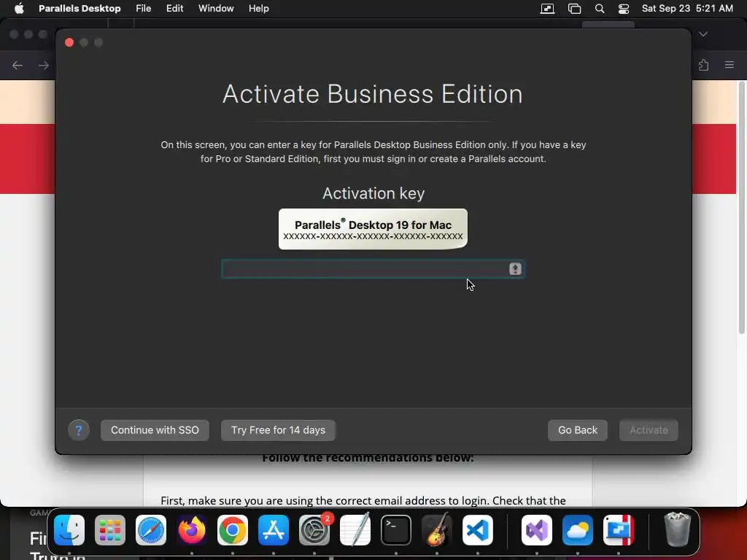Open Control Center in menu bar
The image size is (747, 560).
coord(624,9)
